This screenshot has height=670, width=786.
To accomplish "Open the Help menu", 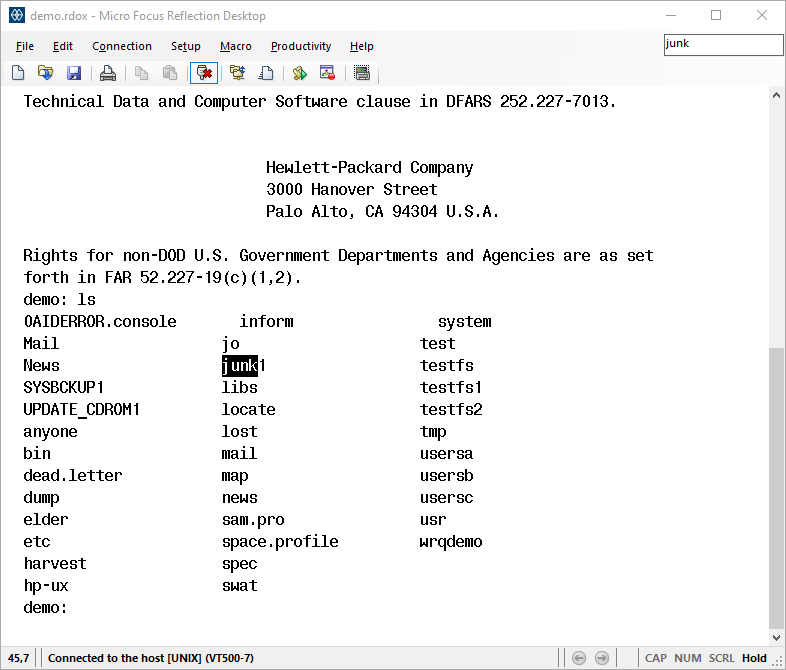I will click(x=361, y=46).
